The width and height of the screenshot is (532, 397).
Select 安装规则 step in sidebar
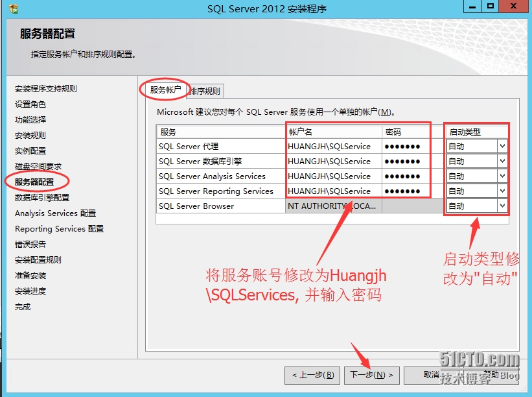click(x=30, y=136)
